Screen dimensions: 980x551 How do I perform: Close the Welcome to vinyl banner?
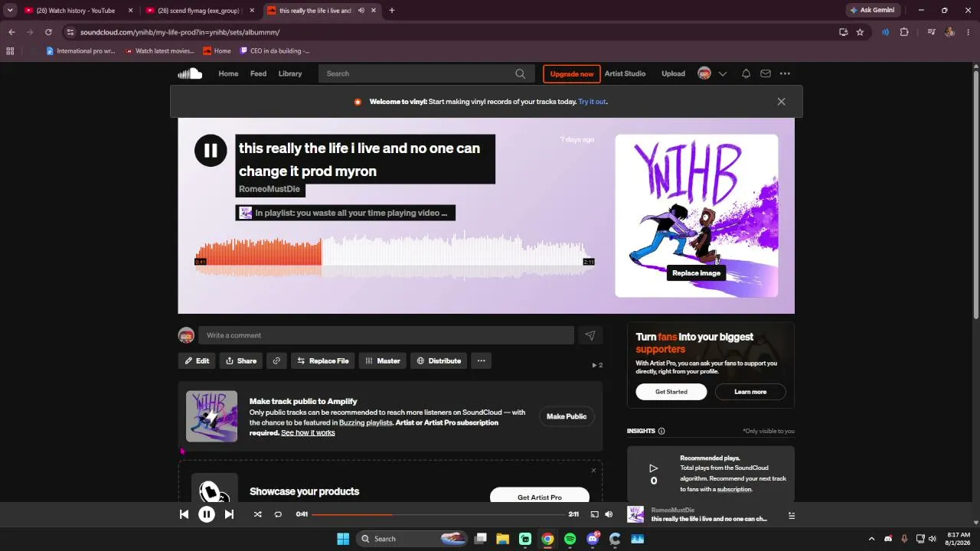pos(781,101)
